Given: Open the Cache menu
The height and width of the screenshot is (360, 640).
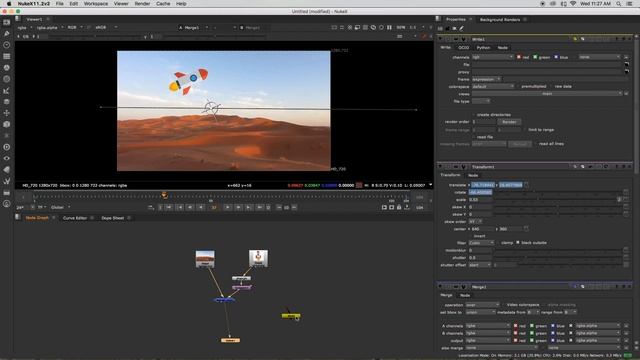Looking at the screenshot, I should (163, 4).
